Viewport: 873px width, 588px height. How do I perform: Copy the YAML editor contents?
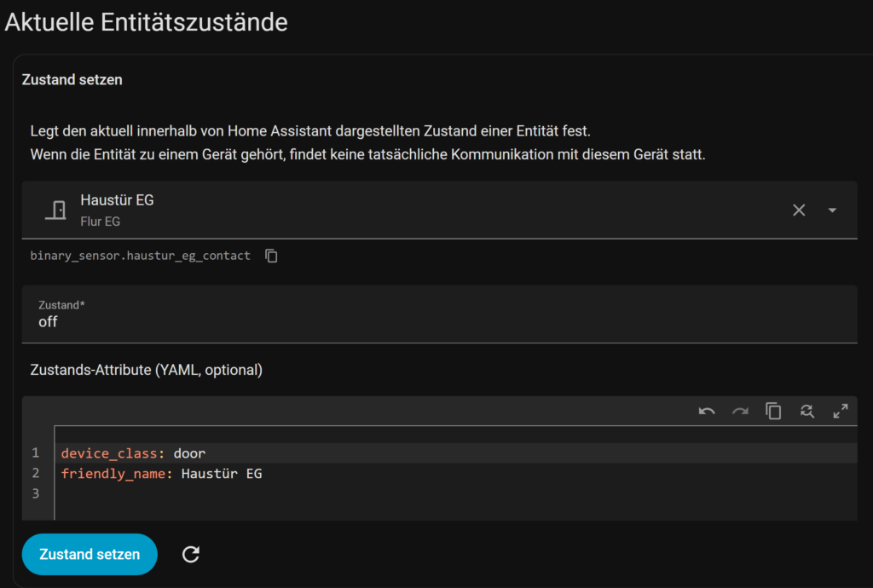(x=773, y=411)
